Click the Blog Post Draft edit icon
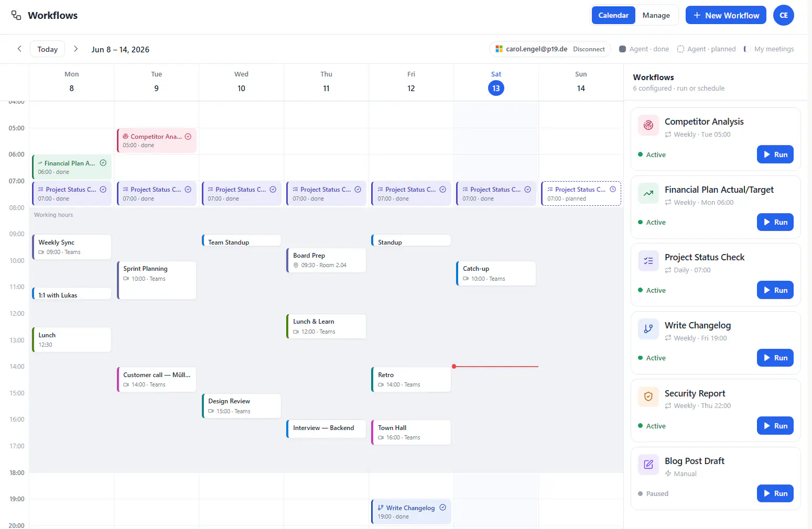The image size is (812, 529). pyautogui.click(x=648, y=465)
